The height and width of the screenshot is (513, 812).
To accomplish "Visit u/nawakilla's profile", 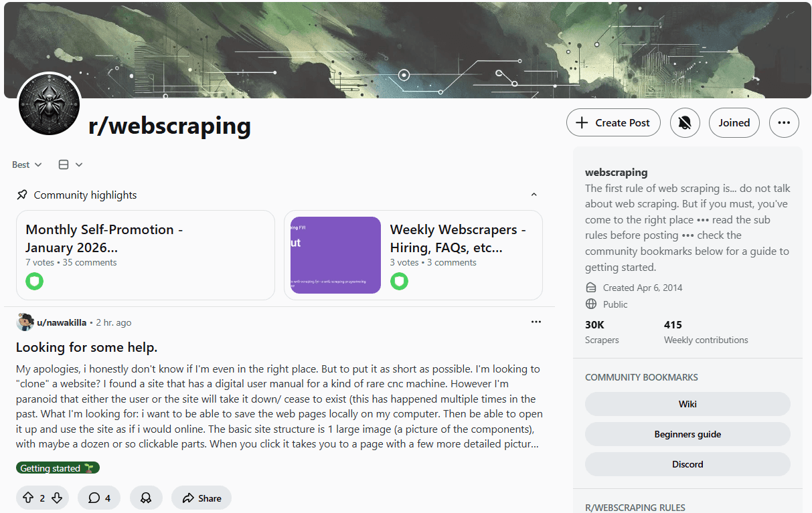I will [61, 322].
